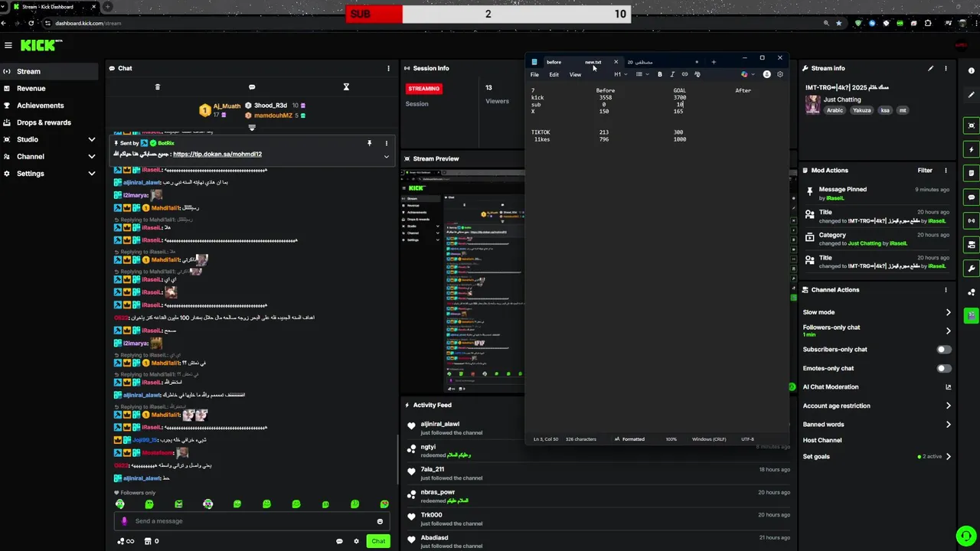Screen dimensions: 980x551
Task: Click the SUB goal progress bar overlay
Action: click(488, 14)
